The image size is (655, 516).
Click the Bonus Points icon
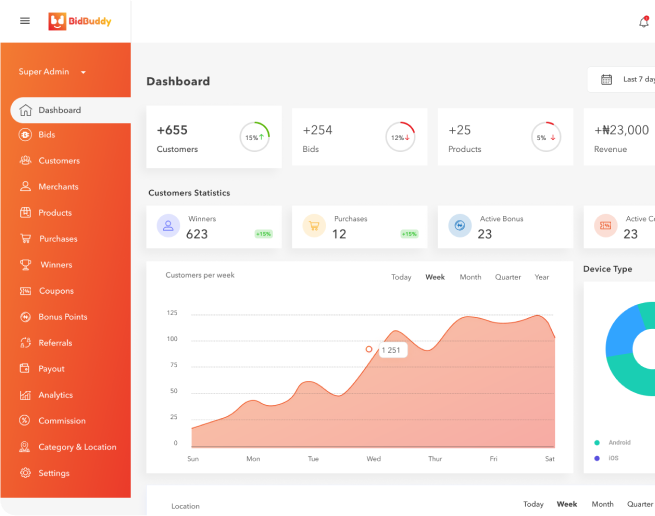pos(25,317)
